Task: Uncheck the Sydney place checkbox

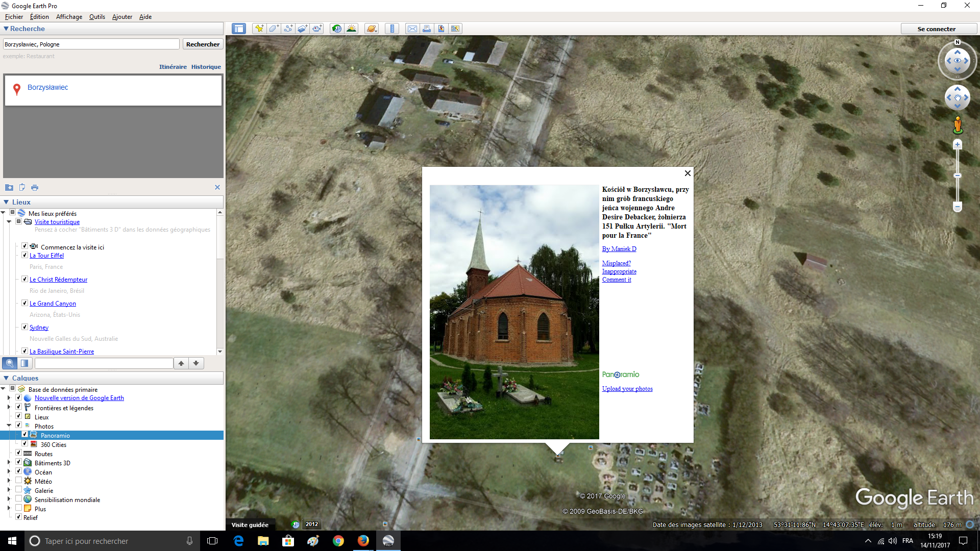Action: [x=24, y=327]
